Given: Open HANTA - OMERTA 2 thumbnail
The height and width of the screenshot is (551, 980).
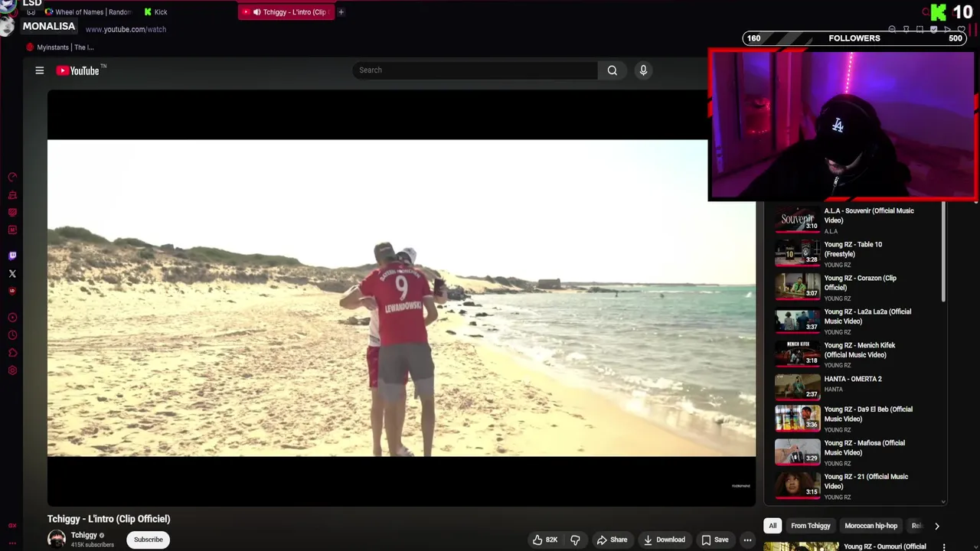Looking at the screenshot, I should coord(797,387).
